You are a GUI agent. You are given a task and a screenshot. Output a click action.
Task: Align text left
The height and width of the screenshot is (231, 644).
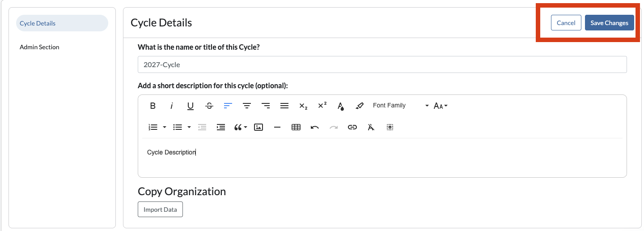tap(228, 106)
